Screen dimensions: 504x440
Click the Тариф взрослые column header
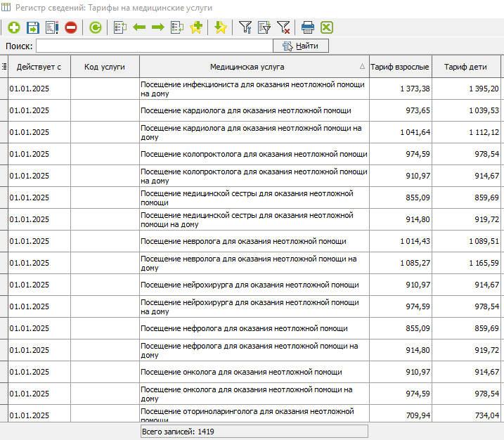pyautogui.click(x=400, y=67)
